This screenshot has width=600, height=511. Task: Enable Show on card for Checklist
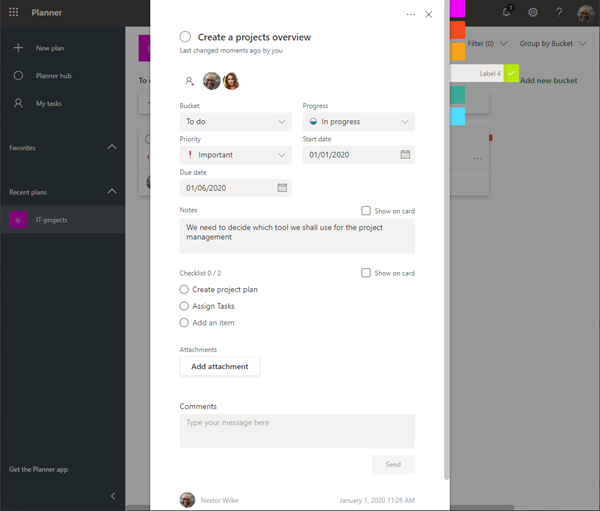pyautogui.click(x=366, y=273)
